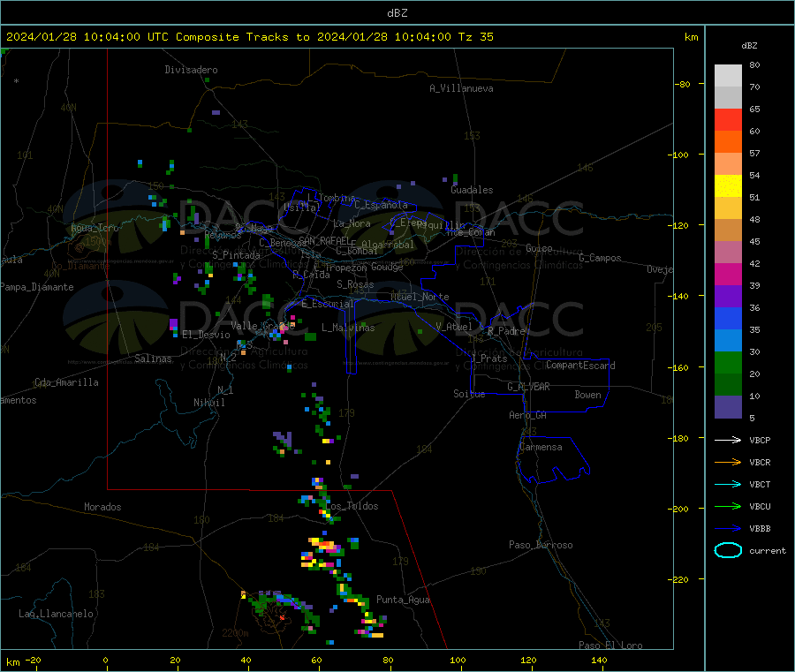Click the Bowen place label
This screenshot has height=672, width=795.
[587, 395]
